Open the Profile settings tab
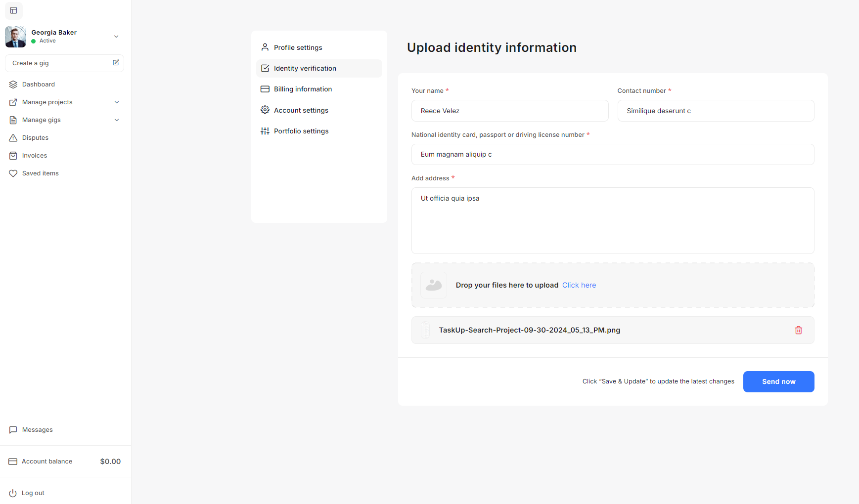Image resolution: width=859 pixels, height=504 pixels. (x=298, y=47)
